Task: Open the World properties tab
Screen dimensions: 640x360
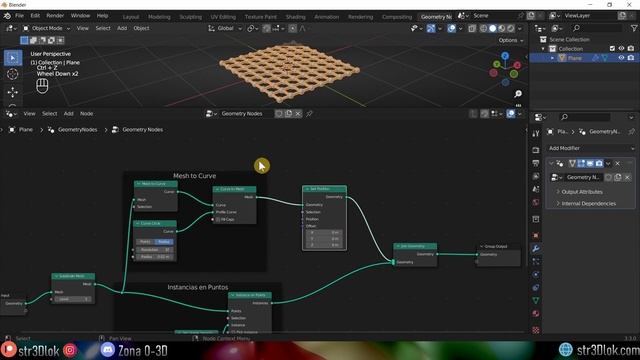Action: (x=536, y=202)
